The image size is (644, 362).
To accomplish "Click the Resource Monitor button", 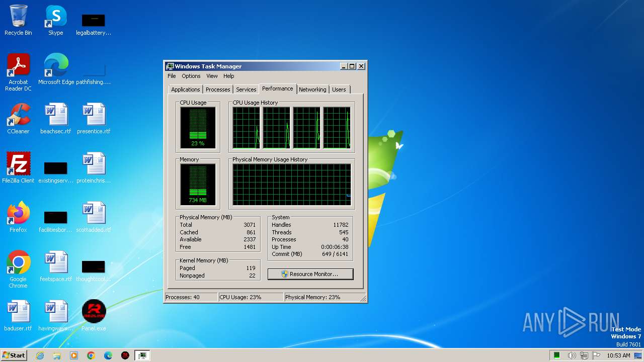I will pos(310,274).
